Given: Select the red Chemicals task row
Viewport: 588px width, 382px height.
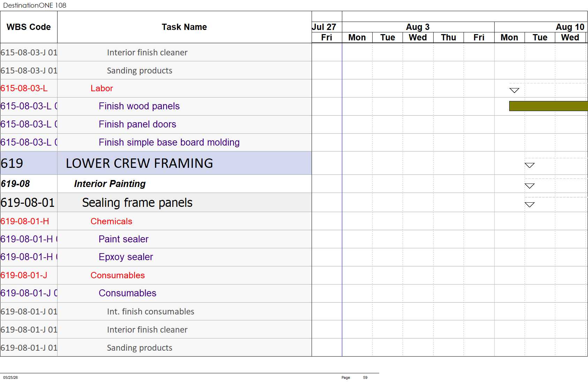Looking at the screenshot, I should pos(156,221).
